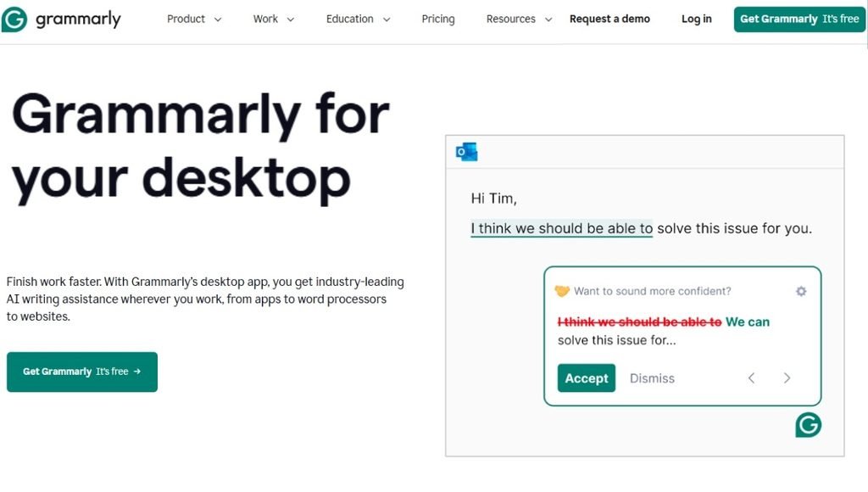Click the handshake confidence icon
The width and height of the screenshot is (868, 492).
click(x=562, y=291)
